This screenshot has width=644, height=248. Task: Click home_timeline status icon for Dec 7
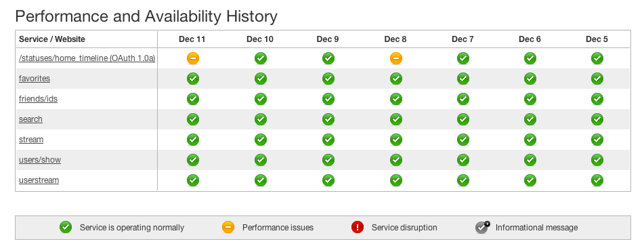click(463, 58)
